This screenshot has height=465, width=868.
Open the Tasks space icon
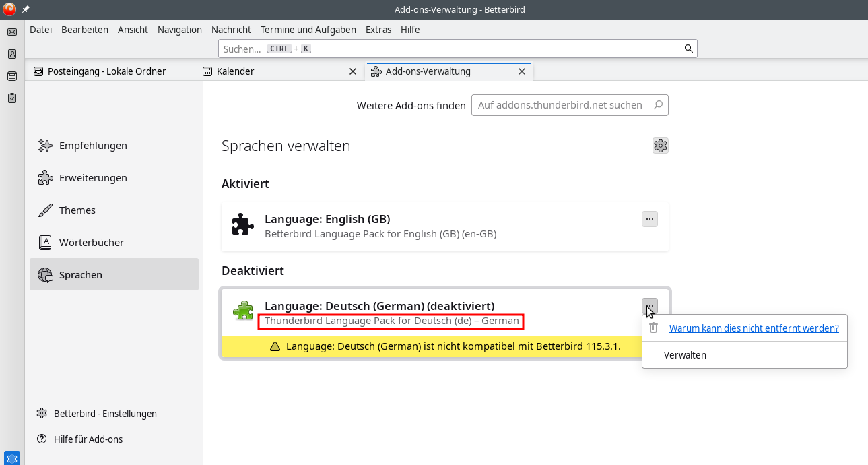(x=12, y=98)
